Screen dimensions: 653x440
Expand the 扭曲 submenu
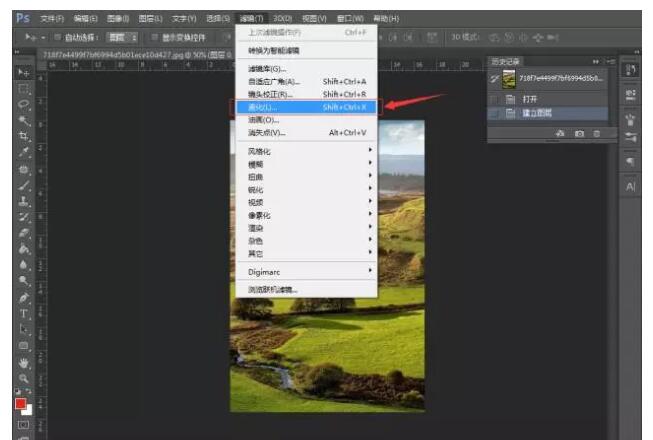coord(307,176)
